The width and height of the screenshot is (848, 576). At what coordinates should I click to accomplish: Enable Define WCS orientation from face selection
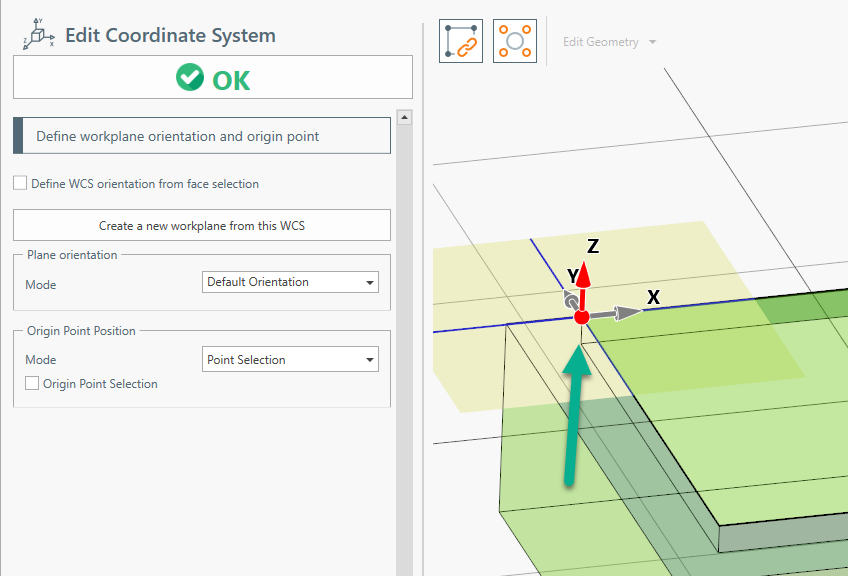pos(20,184)
